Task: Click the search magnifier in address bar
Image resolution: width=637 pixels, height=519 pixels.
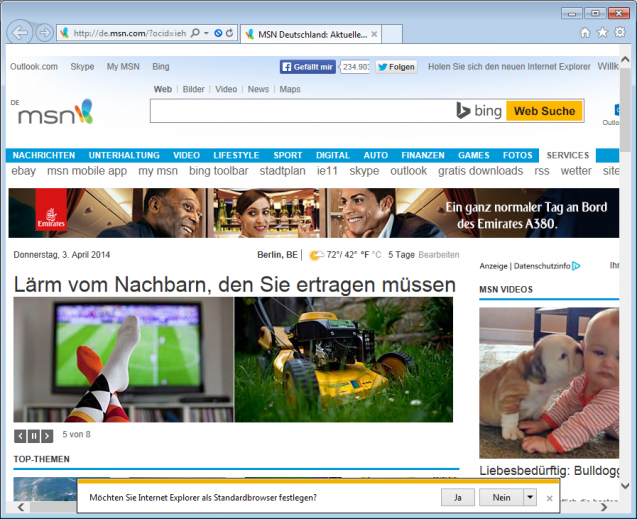Action: 195,33
